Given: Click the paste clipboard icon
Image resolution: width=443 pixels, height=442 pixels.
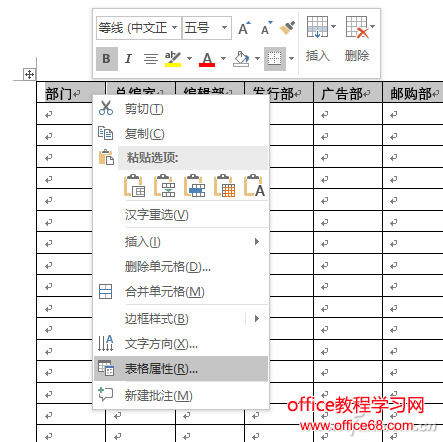Looking at the screenshot, I should (x=106, y=157).
